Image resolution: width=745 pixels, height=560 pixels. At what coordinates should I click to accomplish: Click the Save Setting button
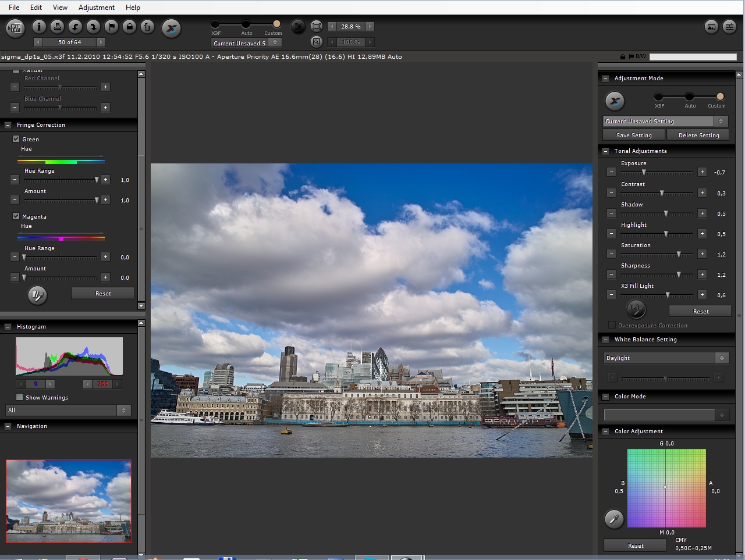634,135
